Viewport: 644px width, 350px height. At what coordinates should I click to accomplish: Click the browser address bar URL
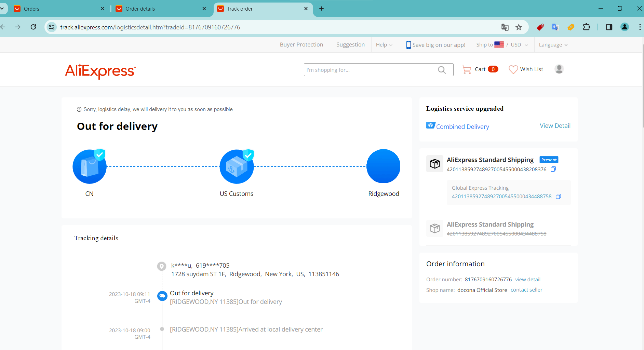[150, 27]
